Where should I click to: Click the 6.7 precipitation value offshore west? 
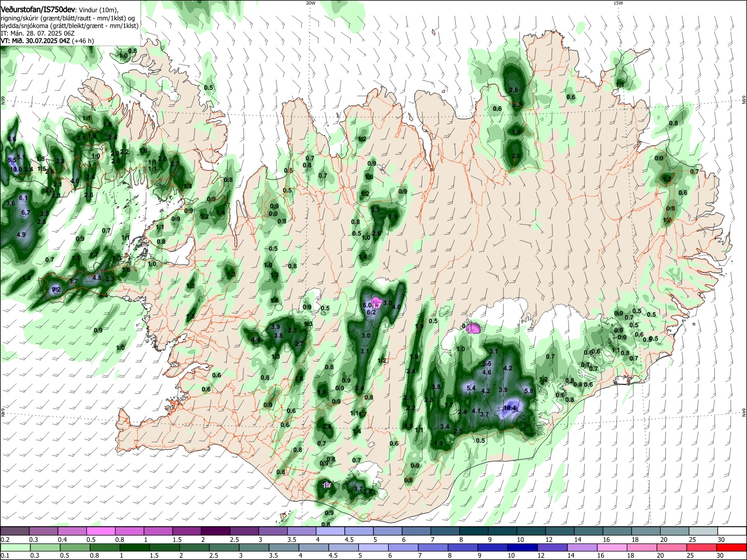26,212
